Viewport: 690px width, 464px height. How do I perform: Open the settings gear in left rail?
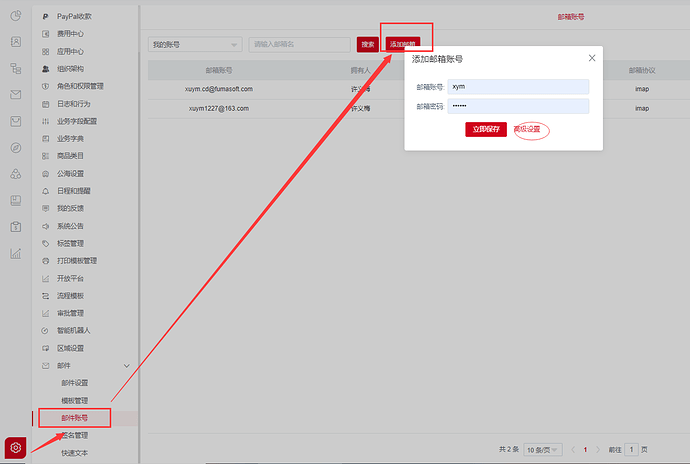16,447
